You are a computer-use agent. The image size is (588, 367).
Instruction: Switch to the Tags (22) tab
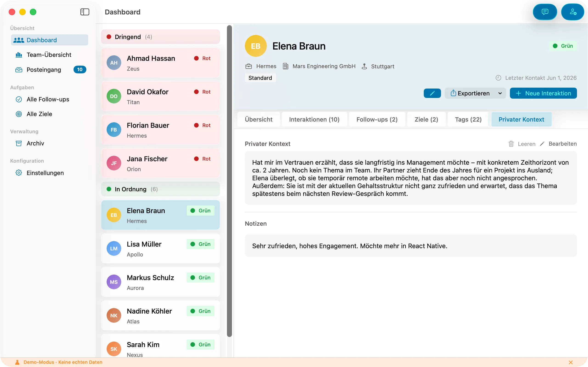[468, 120]
